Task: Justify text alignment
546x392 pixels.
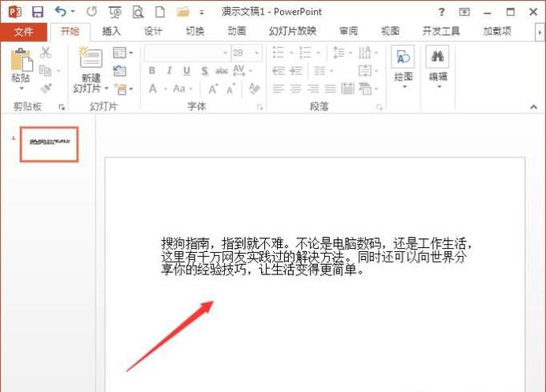Action: coord(331,89)
